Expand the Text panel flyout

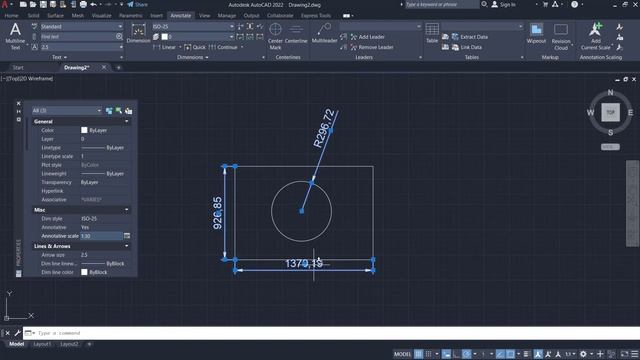click(60, 57)
